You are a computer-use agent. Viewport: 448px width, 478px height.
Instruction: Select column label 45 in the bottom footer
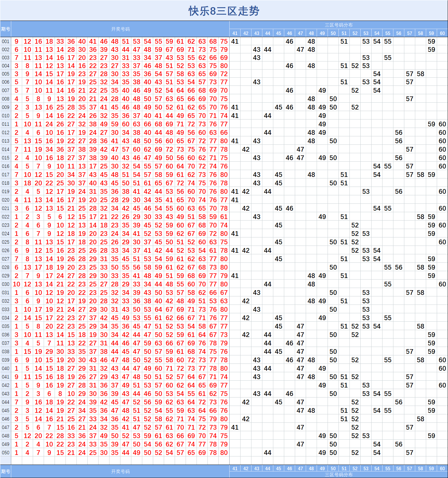(279, 468)
